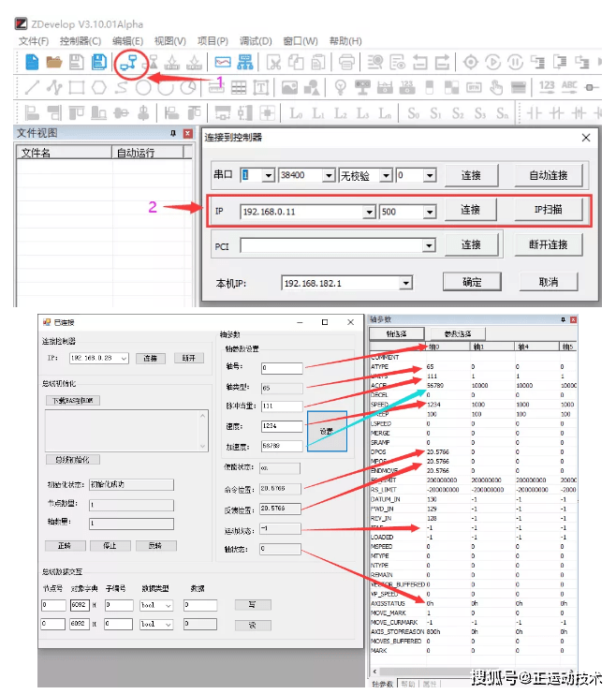The height and width of the screenshot is (694, 616).
Task: Open the 38400 baud rate dropdown
Action: click(329, 176)
